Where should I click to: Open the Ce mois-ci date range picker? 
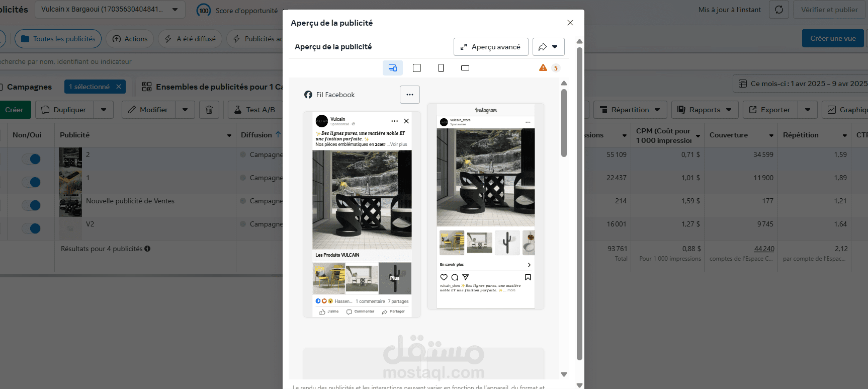pos(801,84)
